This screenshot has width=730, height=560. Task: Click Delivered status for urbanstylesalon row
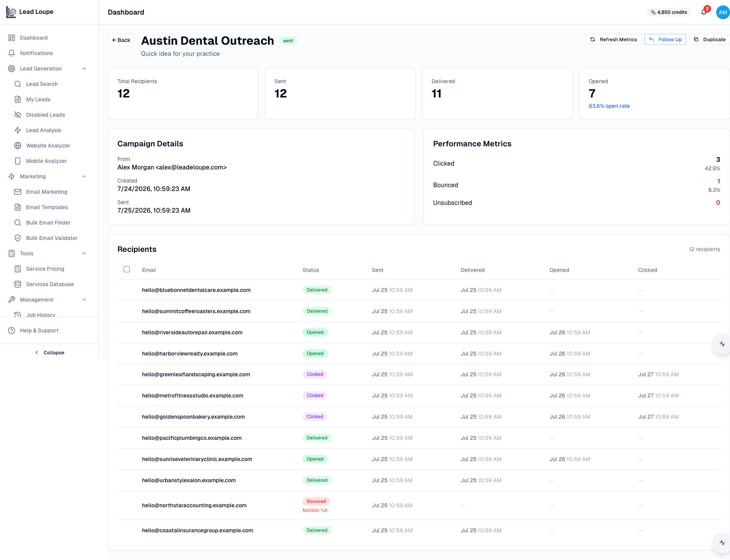(x=317, y=480)
